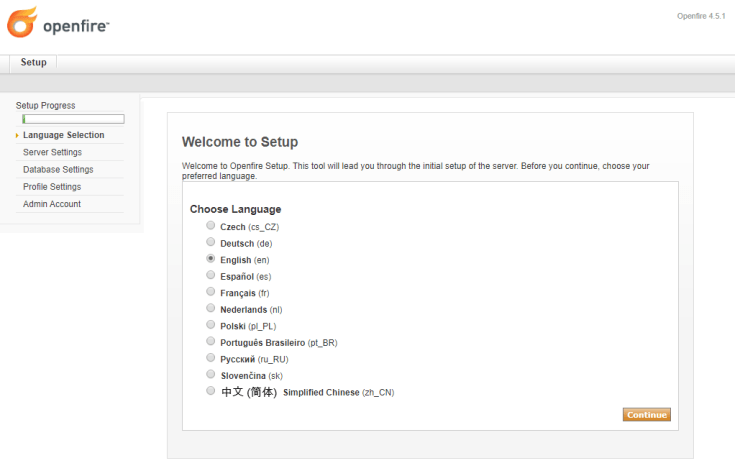
Task: Select the English (en) radio button
Action: point(210,259)
